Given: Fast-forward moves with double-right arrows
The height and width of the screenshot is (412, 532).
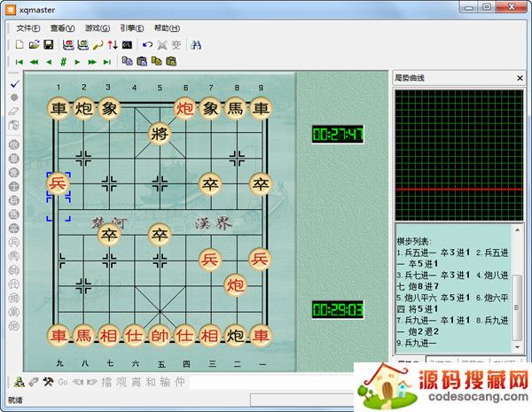Looking at the screenshot, I should (92, 62).
